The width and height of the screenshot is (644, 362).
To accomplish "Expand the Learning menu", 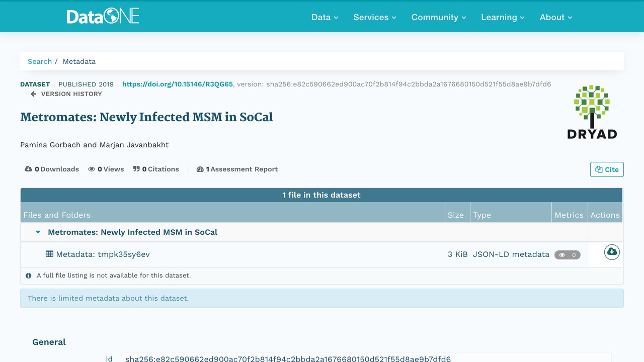I will (503, 17).
